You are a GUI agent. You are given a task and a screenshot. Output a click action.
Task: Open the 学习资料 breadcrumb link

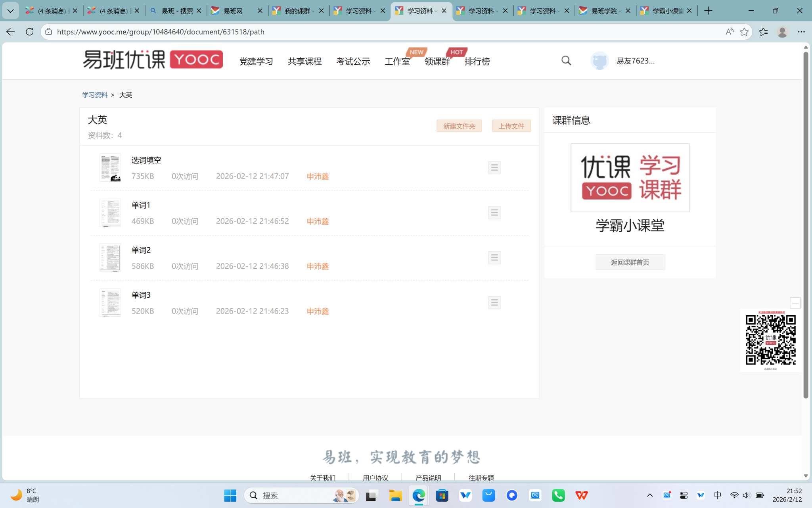tap(95, 95)
